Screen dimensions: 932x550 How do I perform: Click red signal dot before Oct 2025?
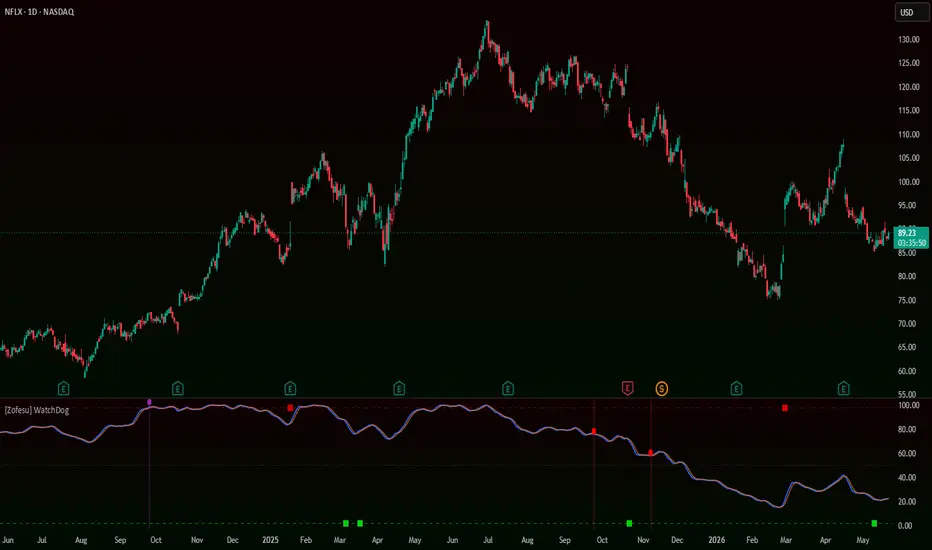(x=594, y=431)
